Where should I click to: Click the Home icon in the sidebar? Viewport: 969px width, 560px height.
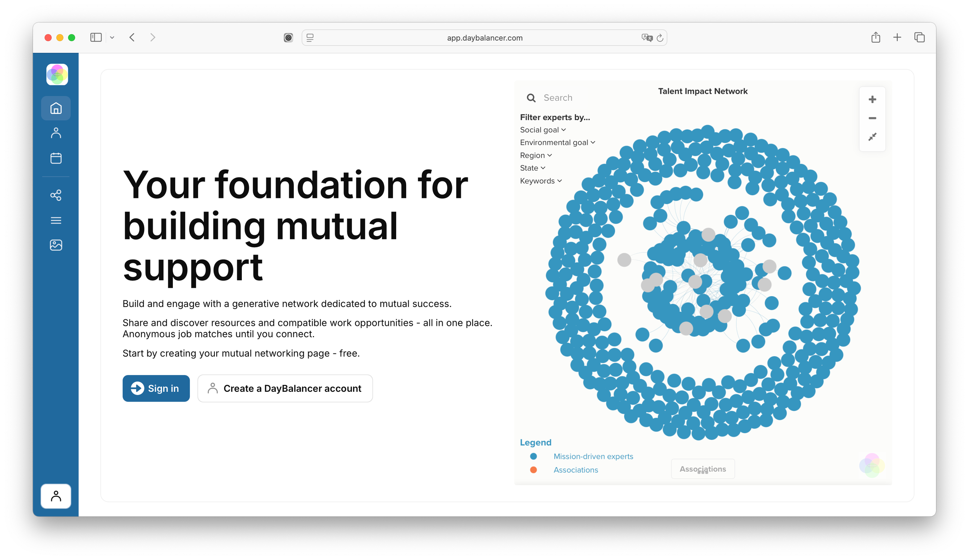[x=56, y=108]
